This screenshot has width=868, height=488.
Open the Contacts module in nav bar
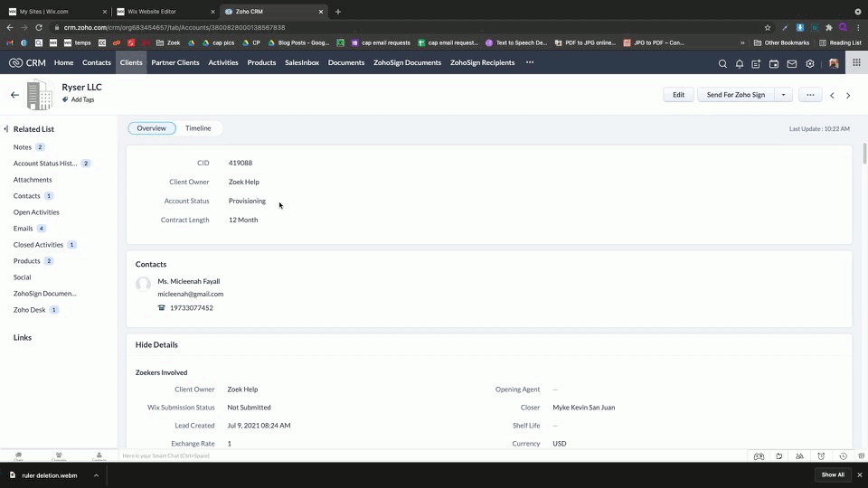pos(97,62)
